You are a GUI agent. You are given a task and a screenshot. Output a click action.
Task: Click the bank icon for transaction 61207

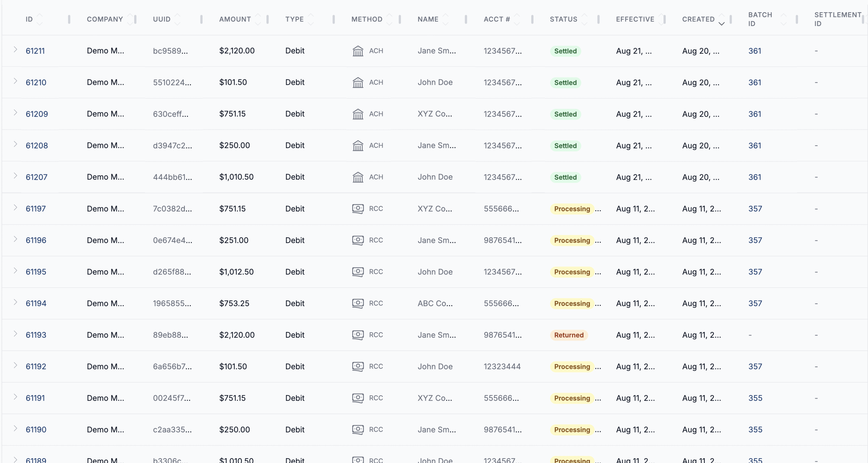coord(358,177)
